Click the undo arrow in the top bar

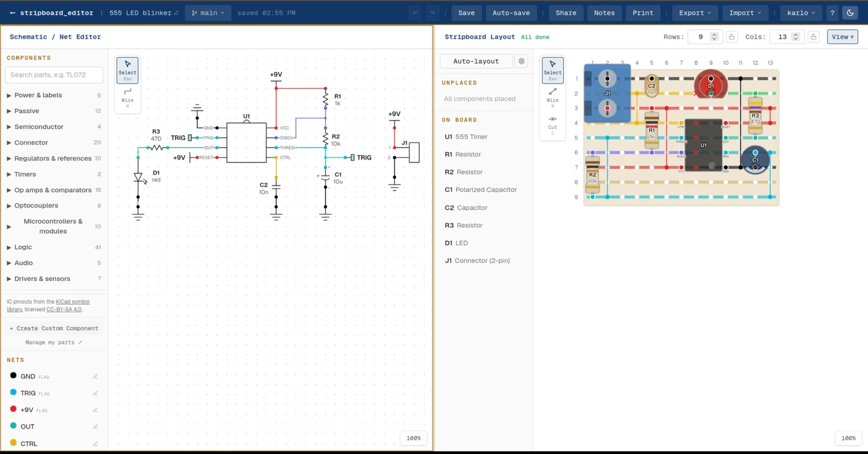click(x=415, y=13)
